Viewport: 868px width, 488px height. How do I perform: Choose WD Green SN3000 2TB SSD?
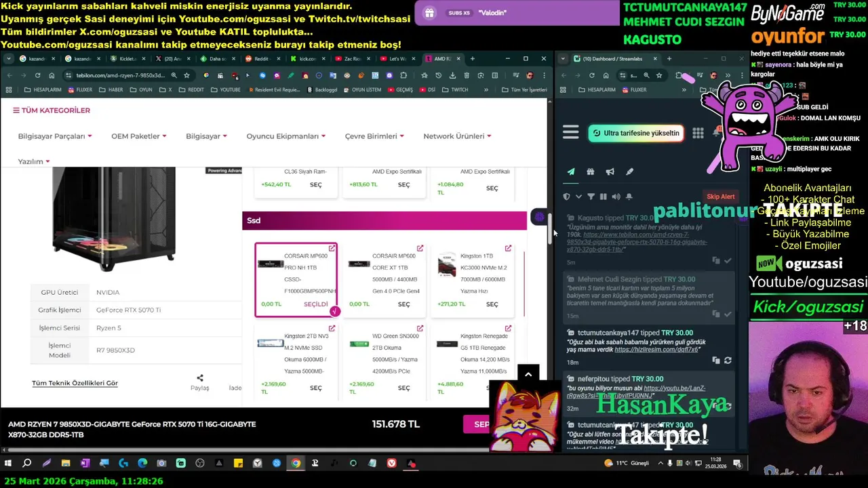[403, 388]
